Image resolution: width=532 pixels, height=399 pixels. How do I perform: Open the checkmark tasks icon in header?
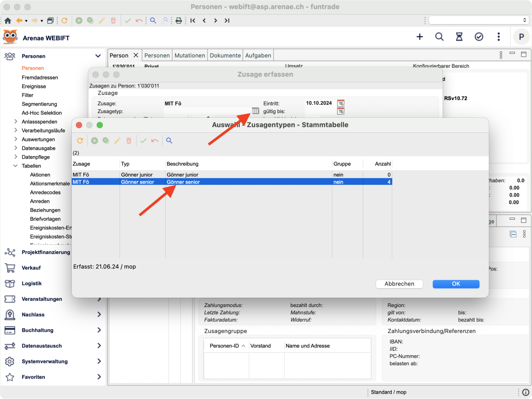coord(479,37)
